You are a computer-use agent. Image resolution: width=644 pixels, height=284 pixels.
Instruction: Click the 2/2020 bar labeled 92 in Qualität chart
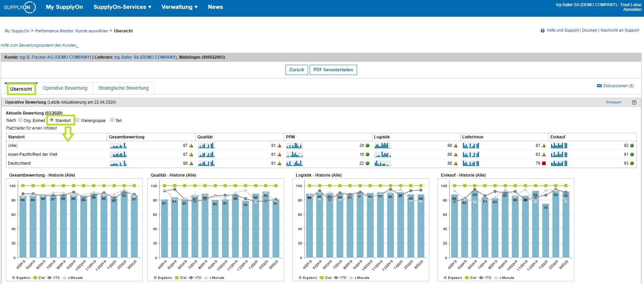(x=265, y=225)
